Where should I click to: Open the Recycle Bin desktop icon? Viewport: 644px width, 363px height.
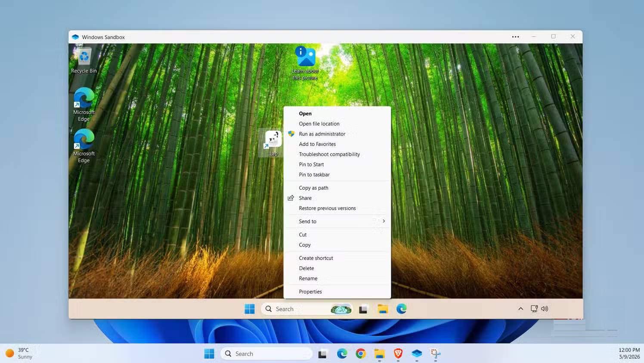coord(84,61)
